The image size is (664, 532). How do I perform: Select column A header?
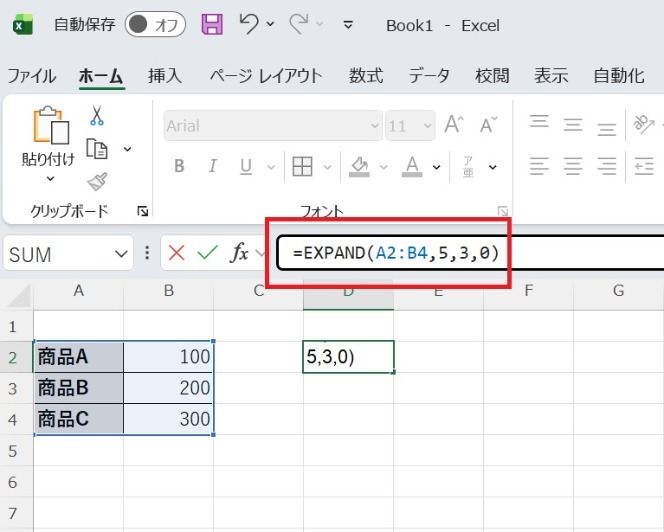[x=78, y=291]
